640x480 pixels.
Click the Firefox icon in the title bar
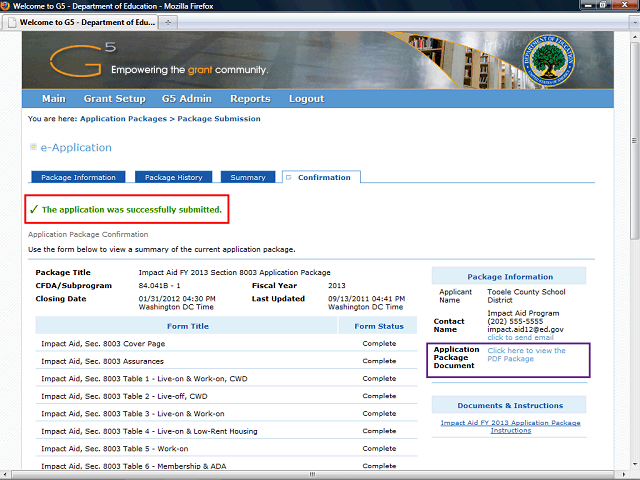[7, 6]
